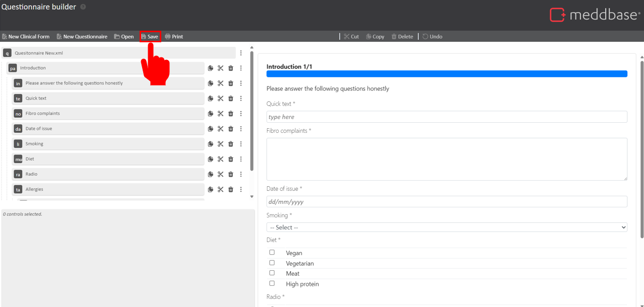The image size is (644, 307).
Task: Enable the High protein checkbox
Action: [x=272, y=283]
